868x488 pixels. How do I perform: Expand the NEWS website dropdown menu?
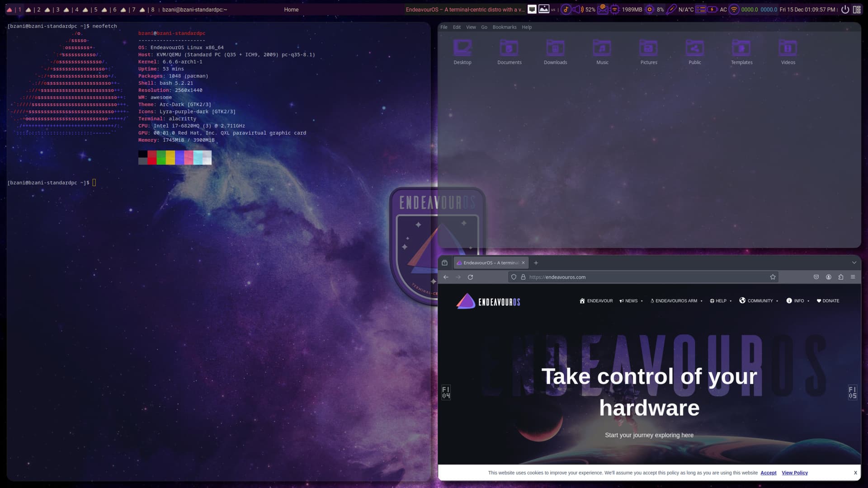tap(631, 301)
